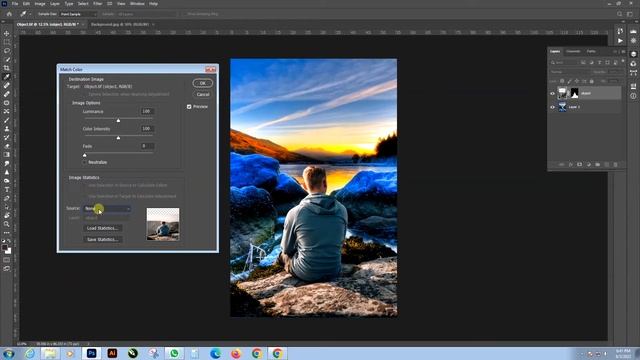Hide Layer 1 with its eye icon
The image size is (640, 360).
point(552,107)
